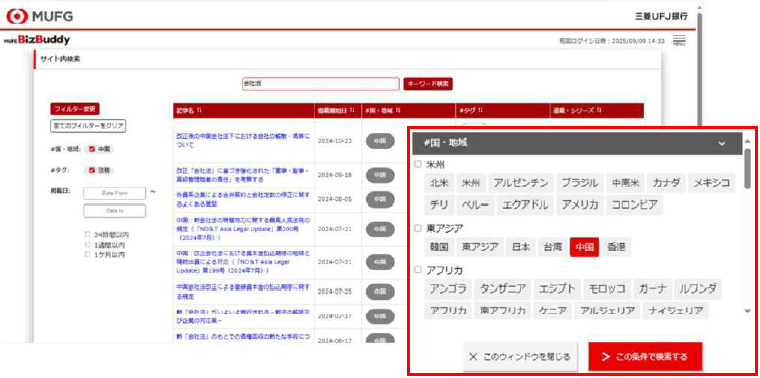Select the アンゴラ tag
Screen dimensions: 760x378
coord(448,289)
